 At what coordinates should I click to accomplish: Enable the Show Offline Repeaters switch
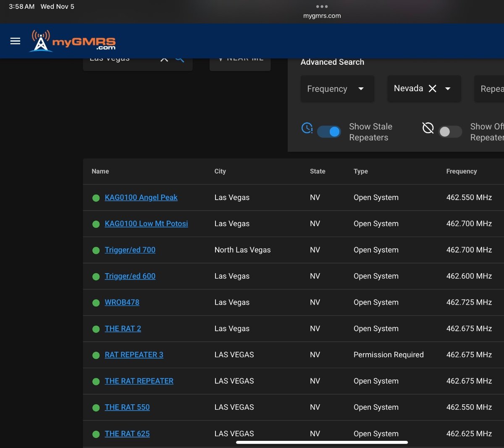(x=450, y=132)
